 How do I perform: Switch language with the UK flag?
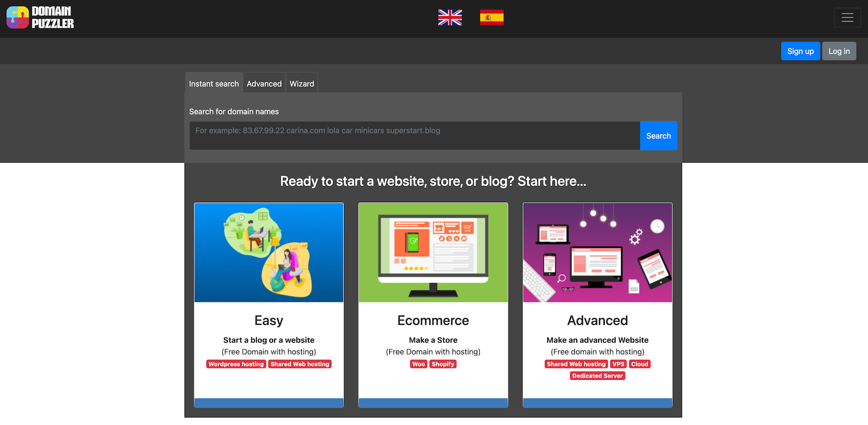[x=450, y=18]
